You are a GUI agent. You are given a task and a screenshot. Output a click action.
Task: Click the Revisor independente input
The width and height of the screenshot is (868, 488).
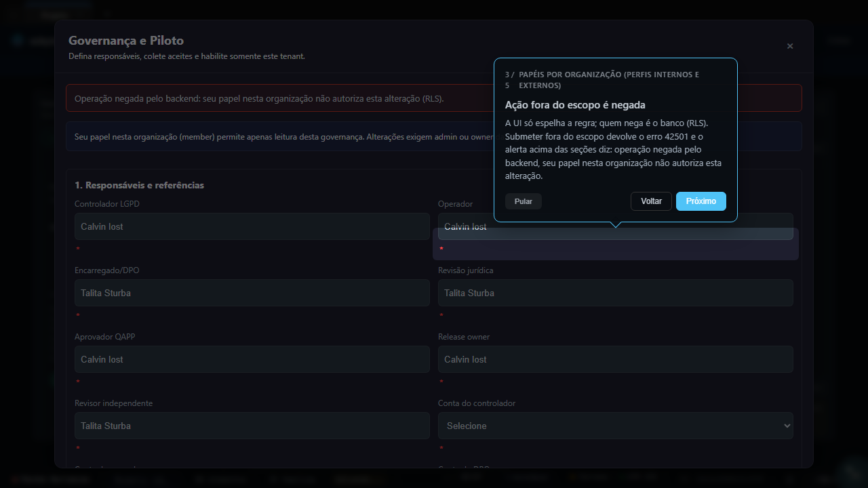pyautogui.click(x=252, y=426)
